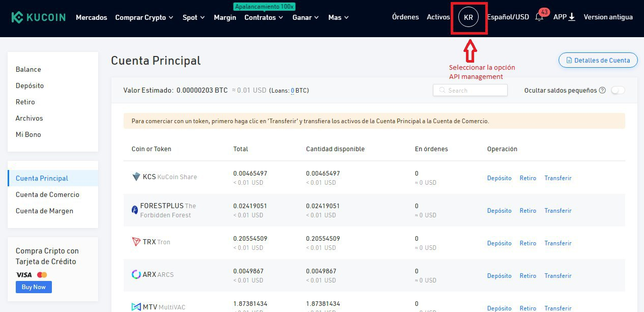
Task: Click the Buy Now button
Action: [34, 287]
